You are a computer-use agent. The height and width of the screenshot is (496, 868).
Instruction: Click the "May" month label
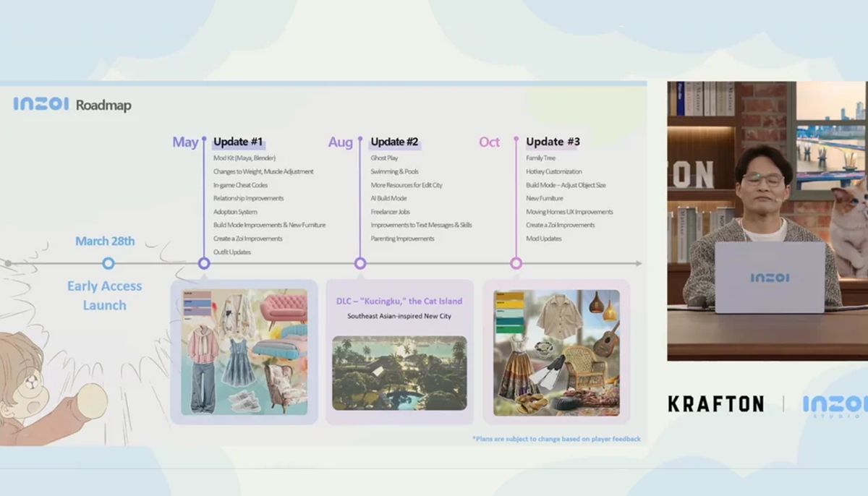[185, 142]
